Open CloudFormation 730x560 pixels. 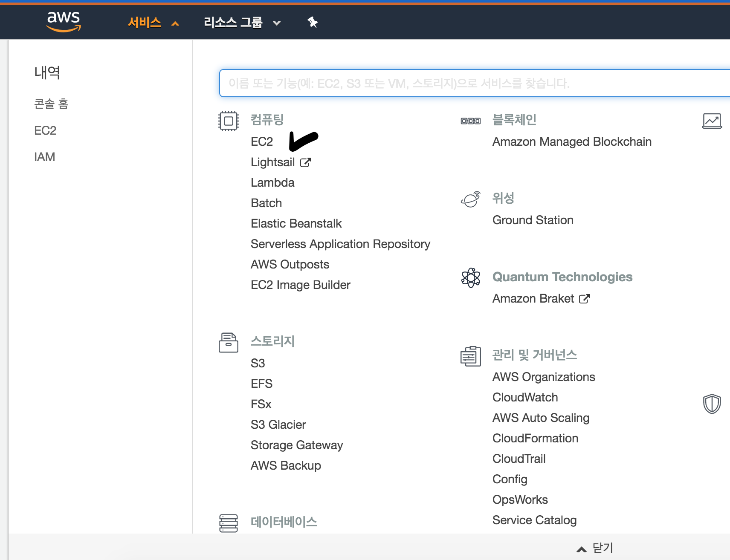[536, 438]
